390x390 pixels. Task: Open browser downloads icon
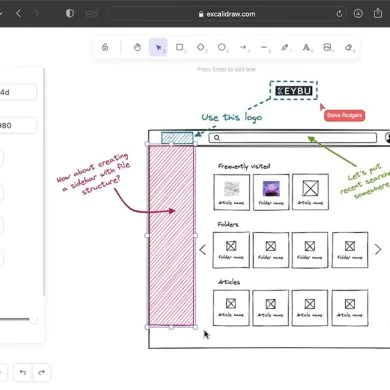click(358, 13)
